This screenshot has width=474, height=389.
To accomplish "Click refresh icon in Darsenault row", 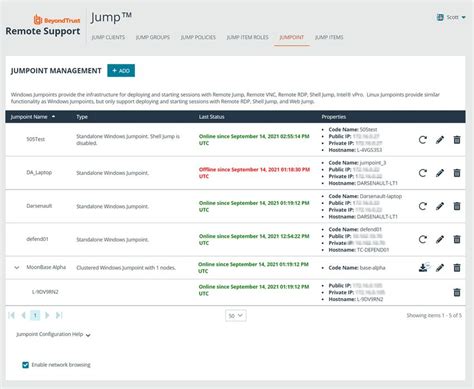I will tap(423, 206).
